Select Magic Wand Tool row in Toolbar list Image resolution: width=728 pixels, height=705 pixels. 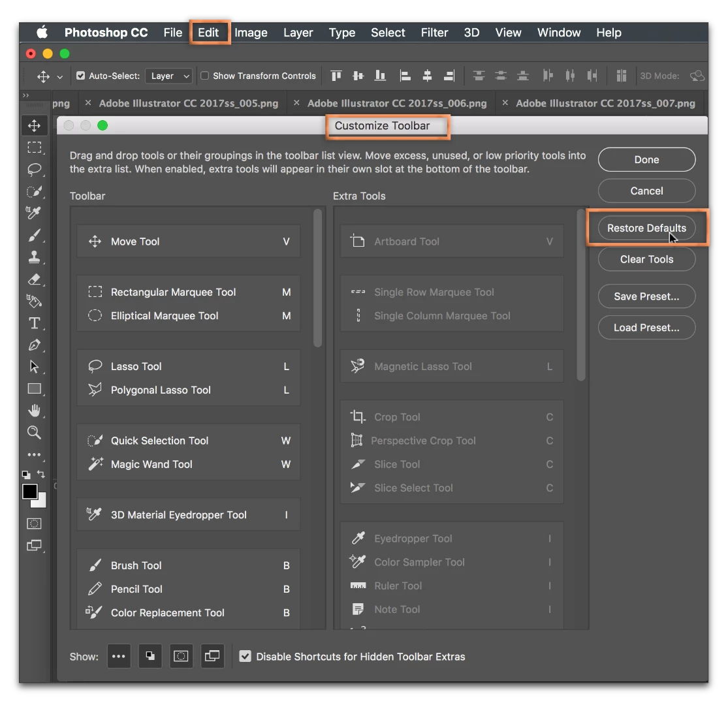pyautogui.click(x=189, y=464)
